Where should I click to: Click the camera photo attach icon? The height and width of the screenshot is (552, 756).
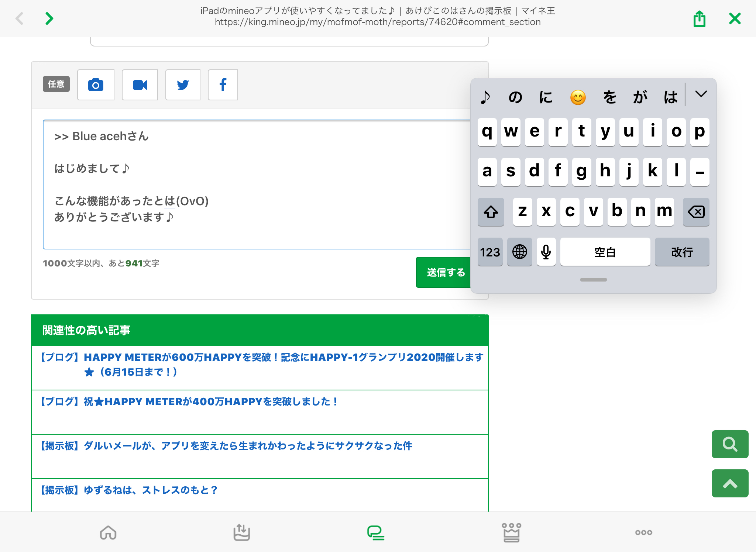96,85
